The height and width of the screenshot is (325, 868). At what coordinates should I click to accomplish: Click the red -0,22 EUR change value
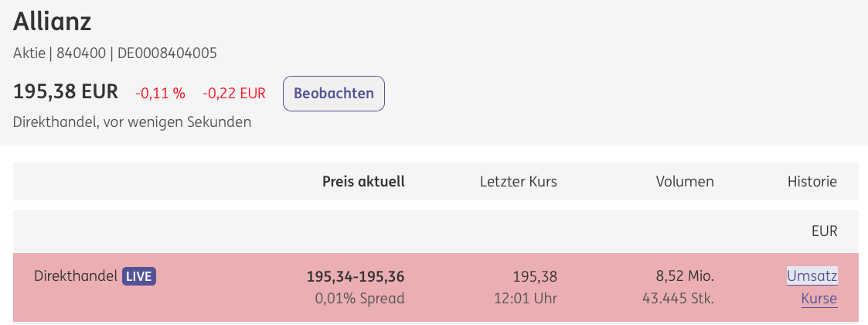tap(234, 94)
